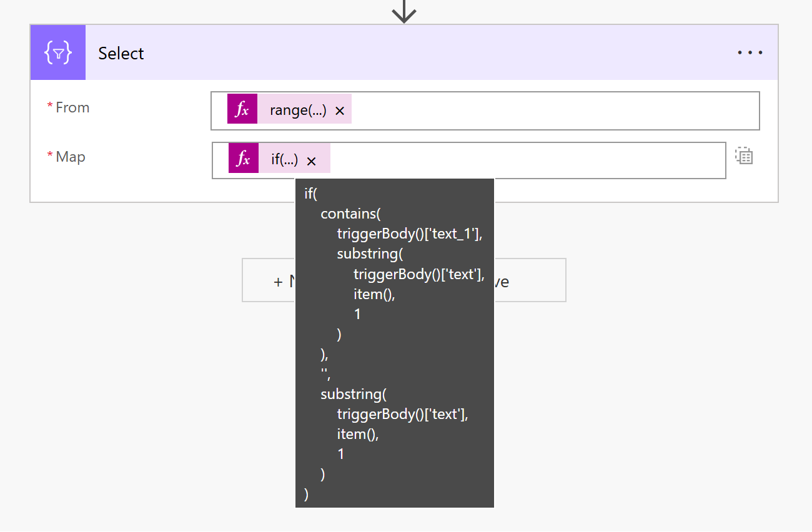Viewport: 812px width, 532px height.
Task: Click the downward flow connector arrow
Action: click(x=404, y=10)
